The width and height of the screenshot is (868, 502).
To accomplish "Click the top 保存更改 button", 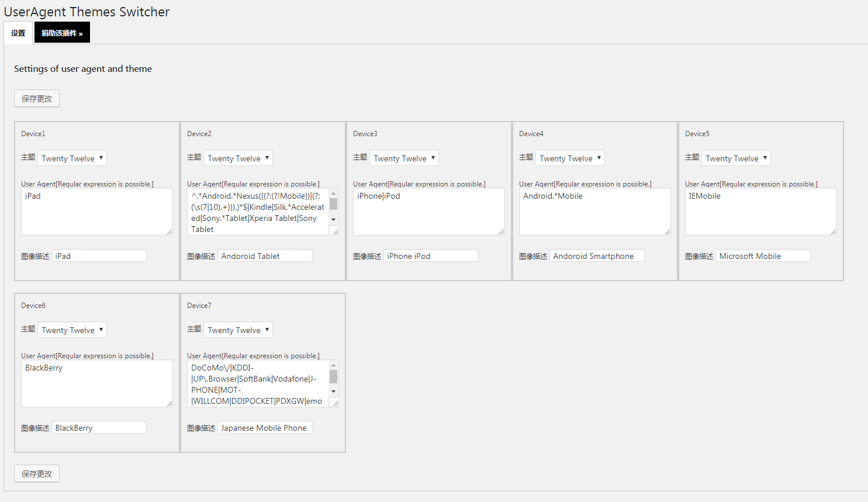I will (x=37, y=98).
